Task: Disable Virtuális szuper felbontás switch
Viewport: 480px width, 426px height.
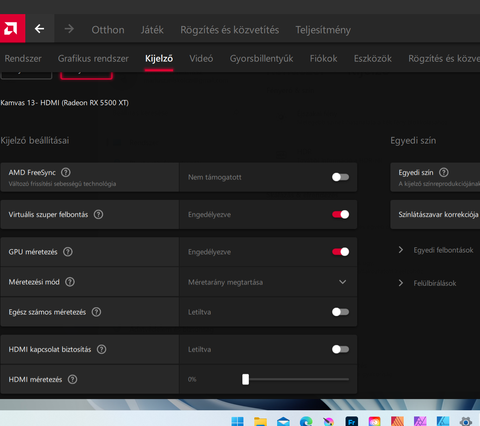Action: [x=340, y=214]
